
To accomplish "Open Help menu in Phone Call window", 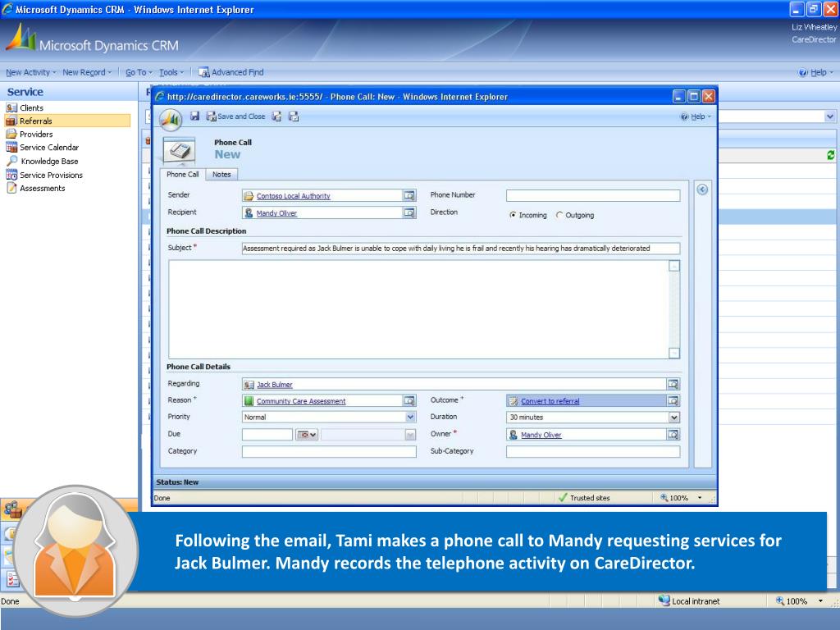I will click(696, 116).
